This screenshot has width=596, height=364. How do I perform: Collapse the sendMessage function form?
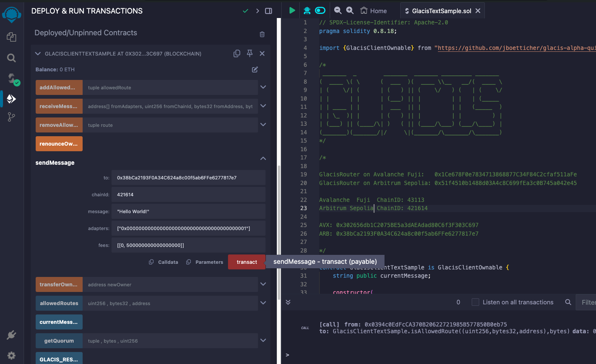(263, 158)
